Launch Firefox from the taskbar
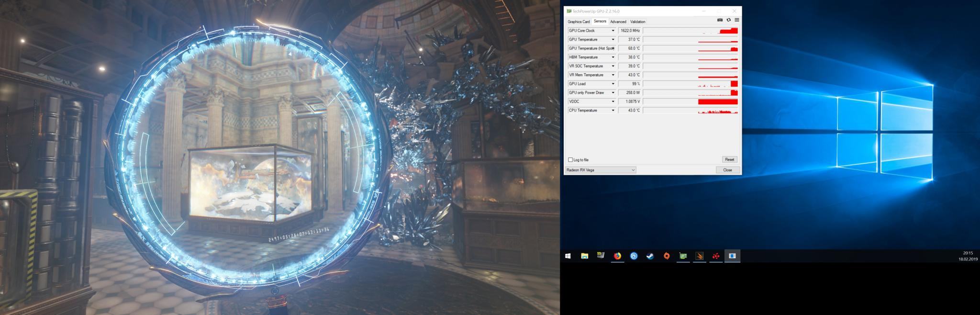Image resolution: width=980 pixels, height=315 pixels. (x=617, y=256)
